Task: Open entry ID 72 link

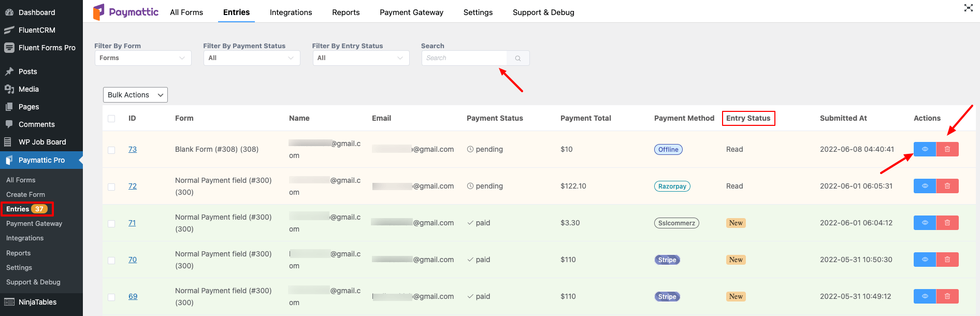Action: (133, 186)
